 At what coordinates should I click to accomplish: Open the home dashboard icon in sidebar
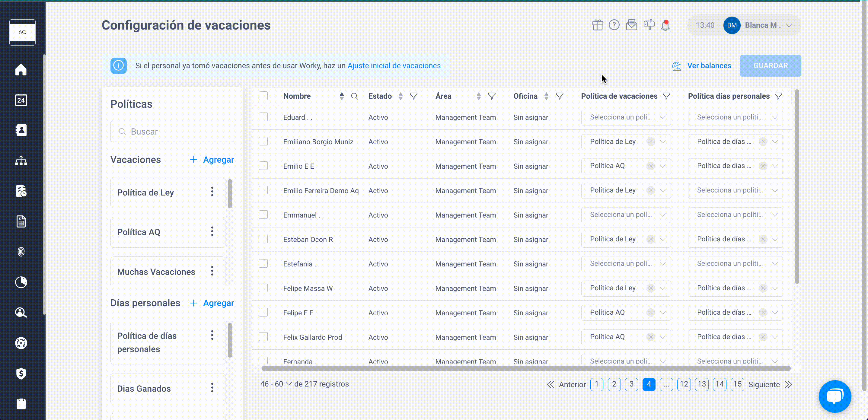pos(21,69)
